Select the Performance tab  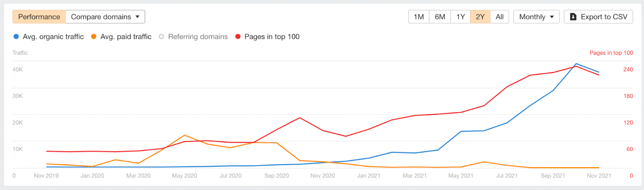(39, 17)
